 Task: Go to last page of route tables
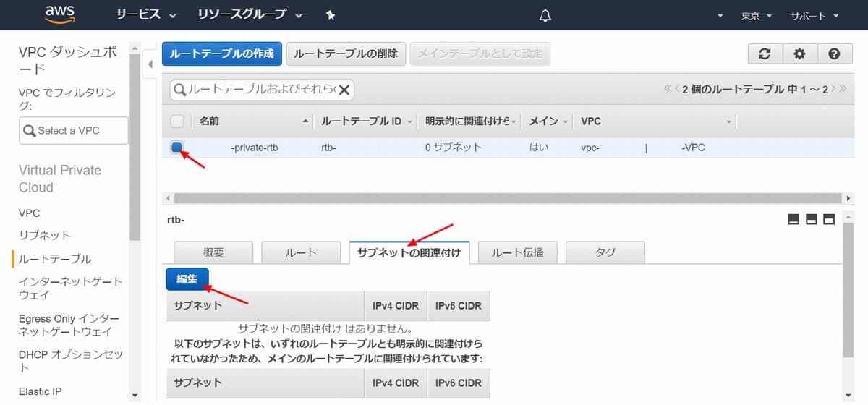(x=843, y=89)
